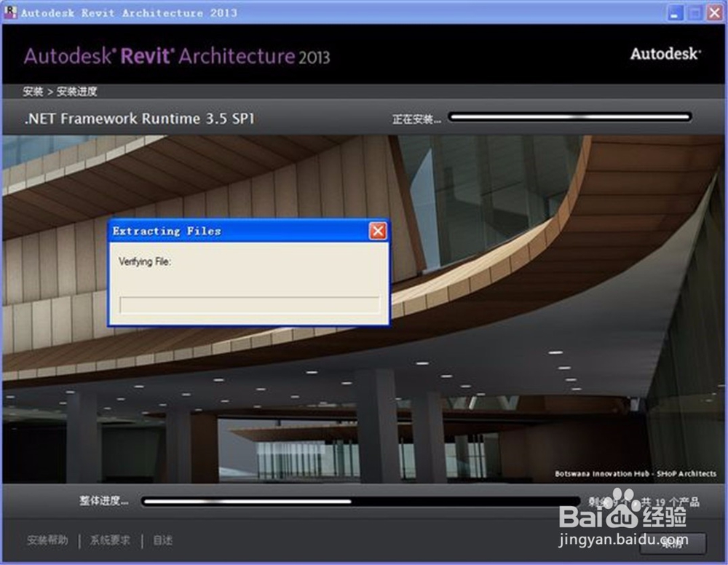The image size is (728, 565).
Task: Click the Autodesk Revit Architecture 2013 heading
Action: [177, 56]
